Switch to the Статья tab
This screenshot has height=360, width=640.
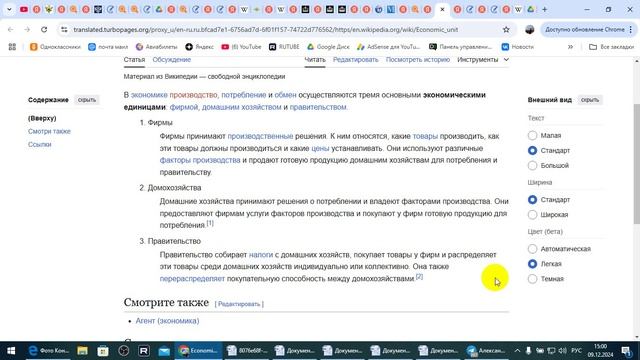coord(134,60)
